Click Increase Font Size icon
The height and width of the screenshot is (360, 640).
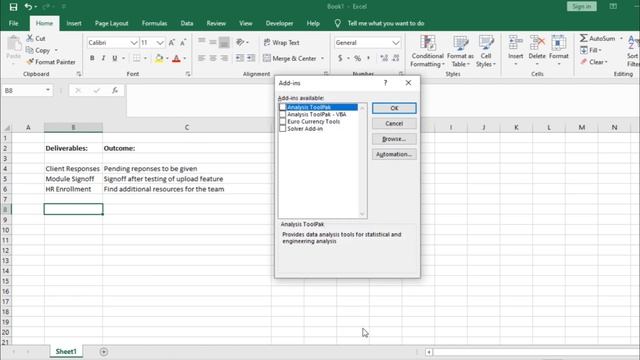point(172,42)
